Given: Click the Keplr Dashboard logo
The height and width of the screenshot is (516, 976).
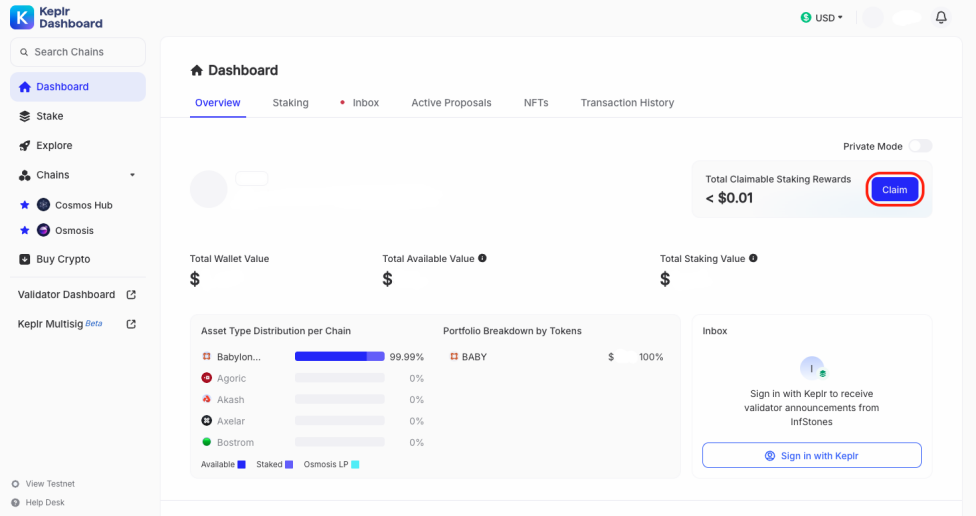Looking at the screenshot, I should 57,17.
